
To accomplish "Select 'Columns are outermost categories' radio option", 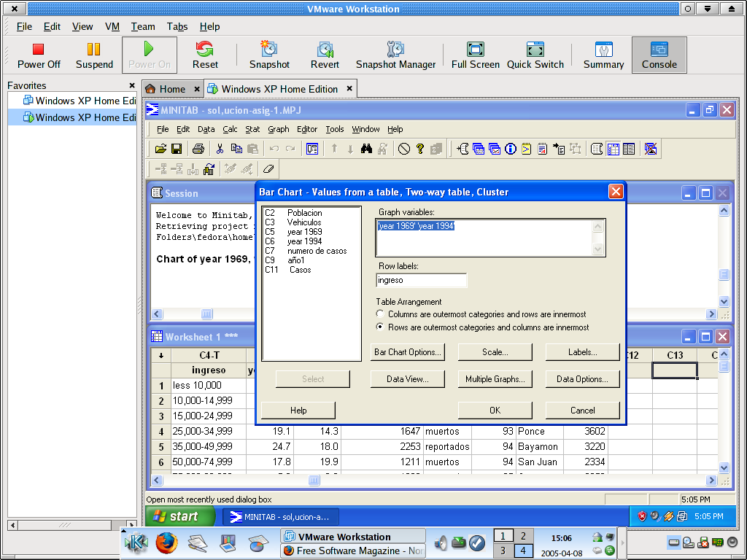I will click(379, 314).
